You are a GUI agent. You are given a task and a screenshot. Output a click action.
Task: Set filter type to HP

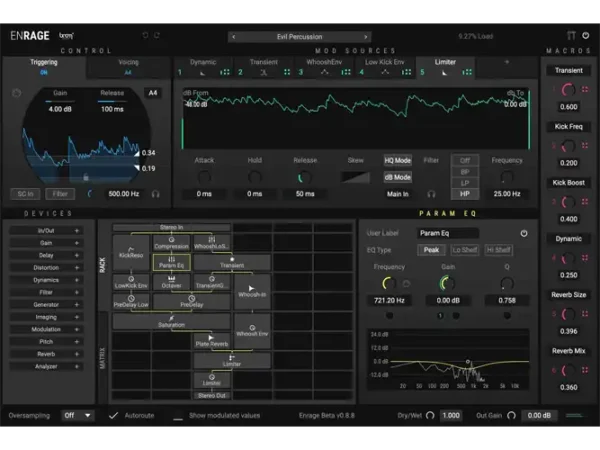[x=465, y=194]
